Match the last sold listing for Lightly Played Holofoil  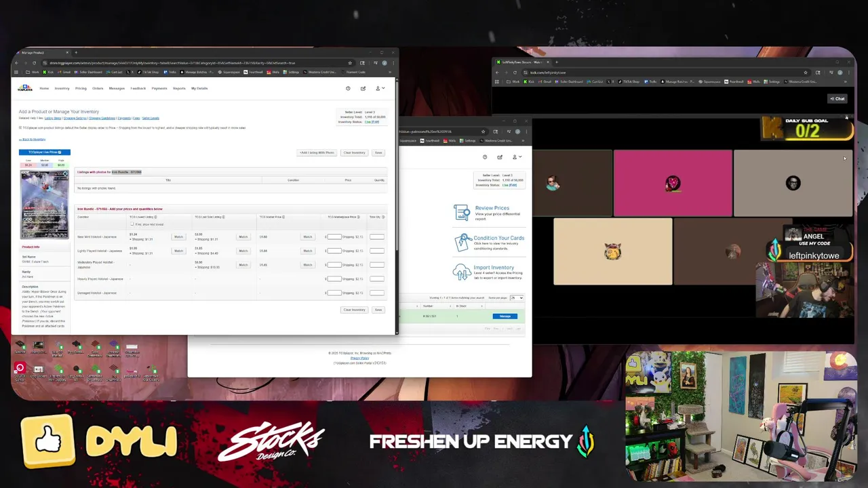pyautogui.click(x=243, y=251)
